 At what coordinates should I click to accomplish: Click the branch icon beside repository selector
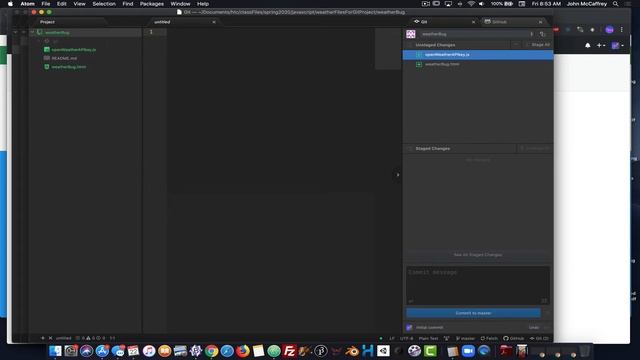tap(542, 34)
